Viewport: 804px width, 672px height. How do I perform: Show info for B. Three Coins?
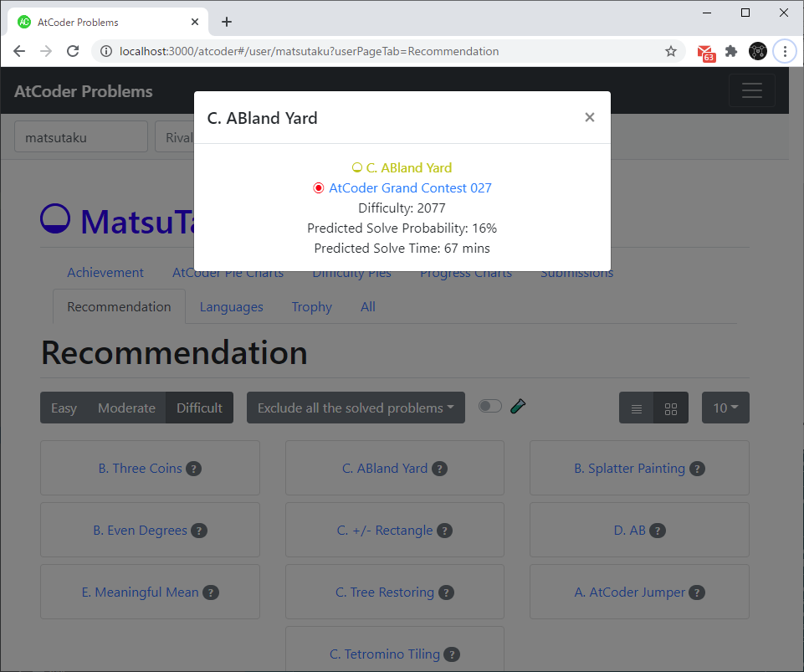pos(194,469)
